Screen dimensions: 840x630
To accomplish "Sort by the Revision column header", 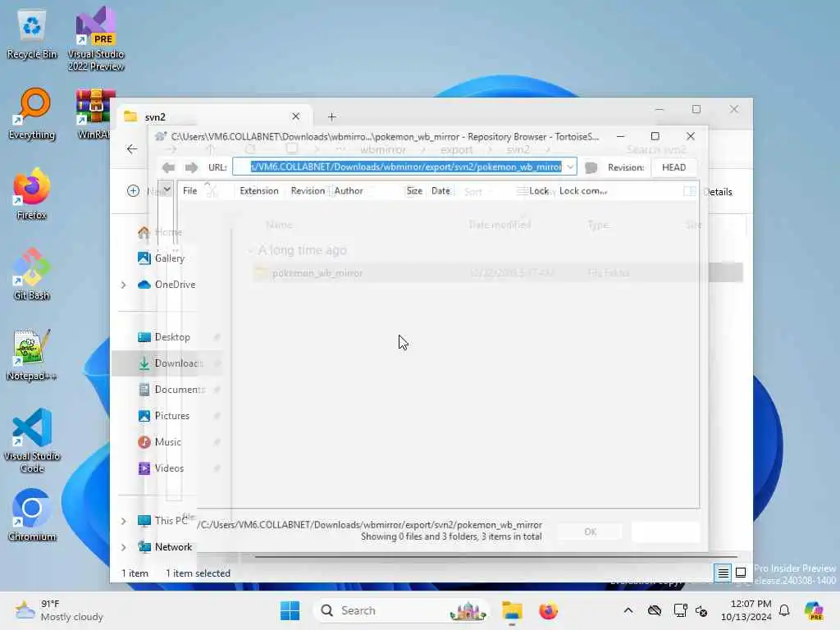I will 308,190.
